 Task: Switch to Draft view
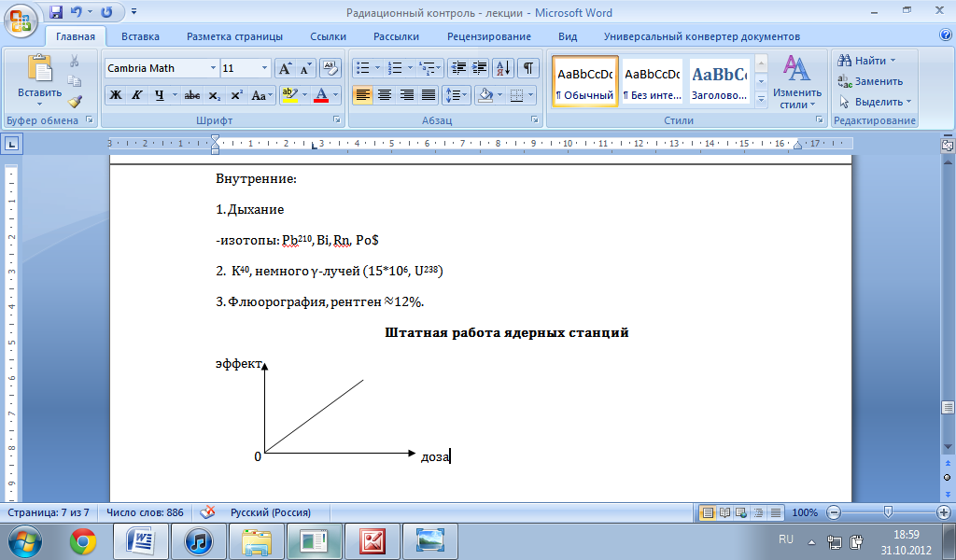tap(776, 512)
